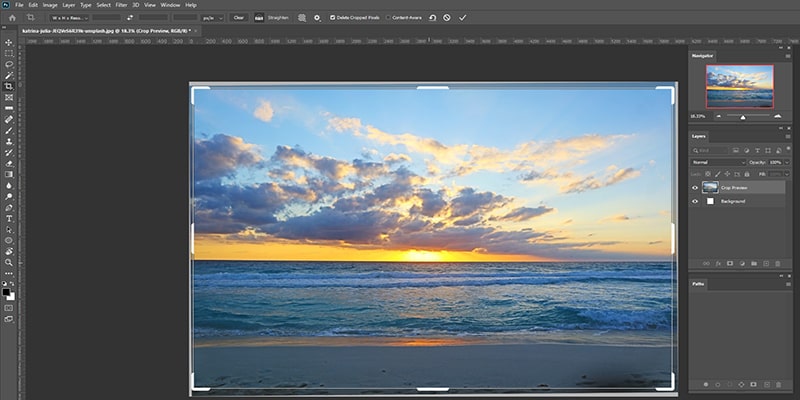Select the Frame tool
Screen dimensions: 800x400
click(x=9, y=97)
